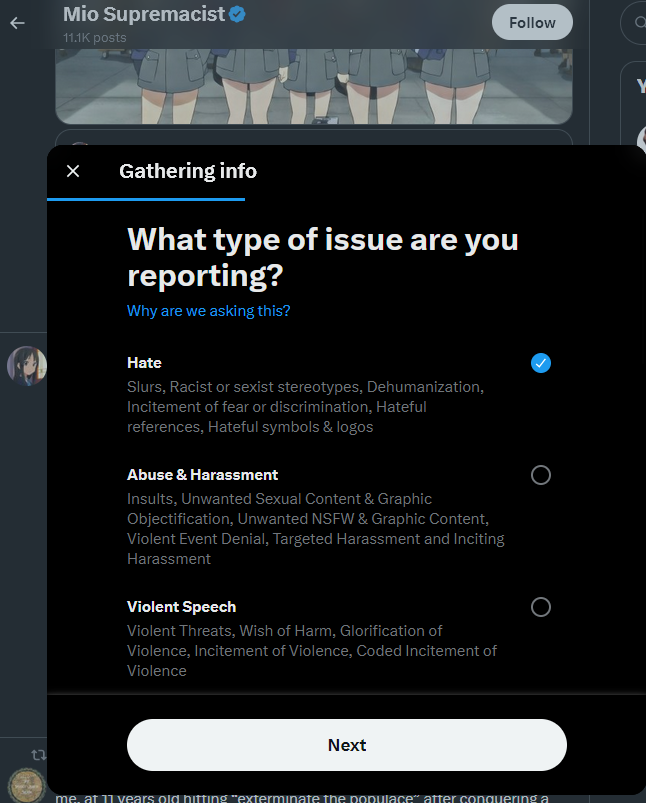Click the '11.1K posts' count text

(95, 38)
